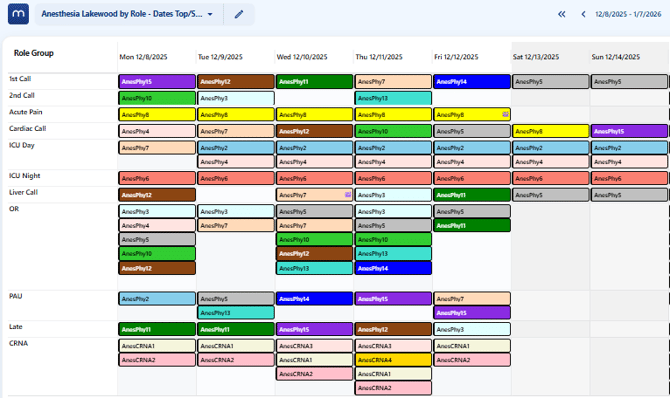Select AnesPhy12 in Tuesday 1st Call
The width and height of the screenshot is (670, 398).
[x=236, y=82]
